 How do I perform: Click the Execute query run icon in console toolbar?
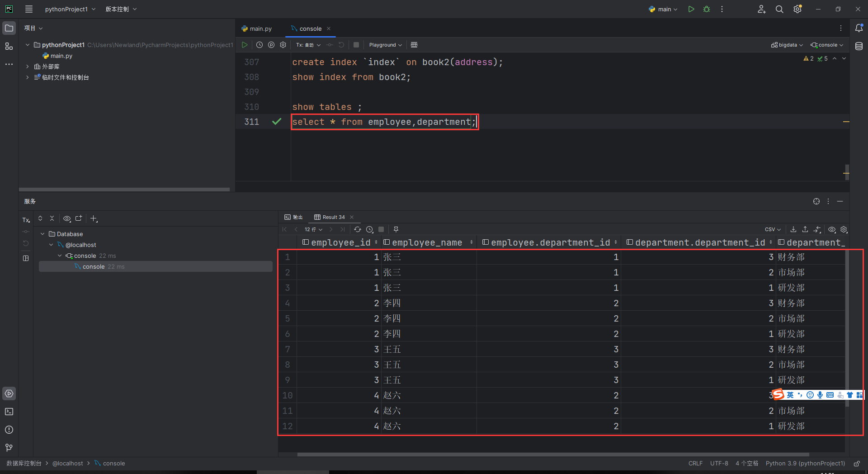[245, 45]
